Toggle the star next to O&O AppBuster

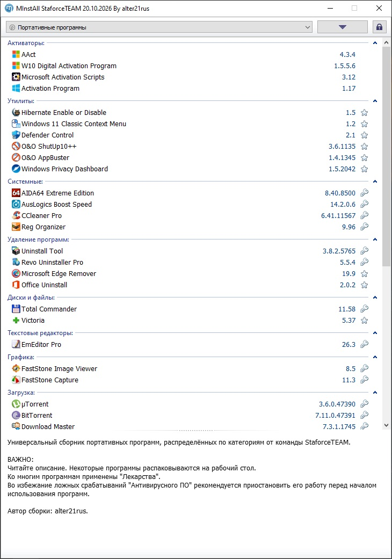(364, 157)
